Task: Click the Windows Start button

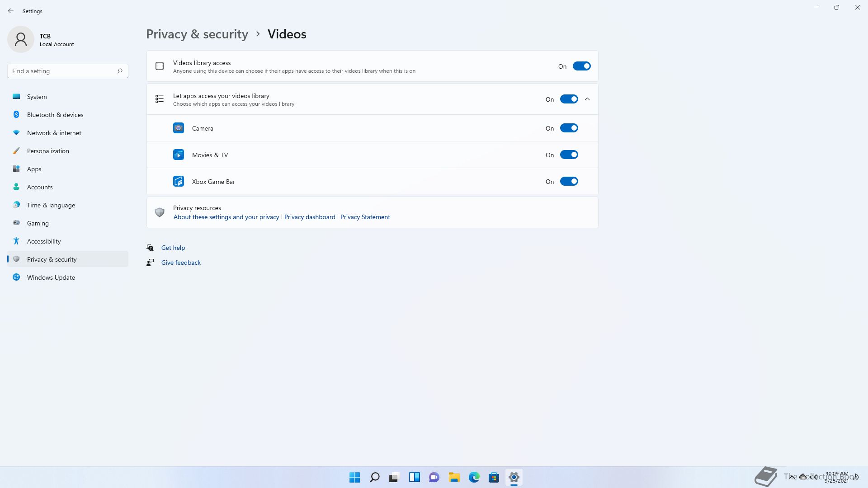Action: (354, 477)
